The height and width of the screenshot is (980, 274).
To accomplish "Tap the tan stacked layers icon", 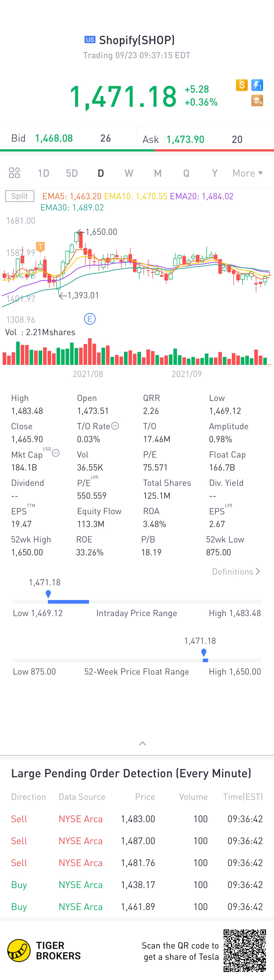I will click(x=257, y=100).
